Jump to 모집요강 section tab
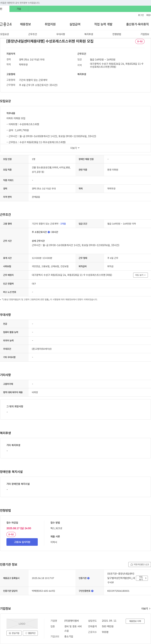 (5, 34)
